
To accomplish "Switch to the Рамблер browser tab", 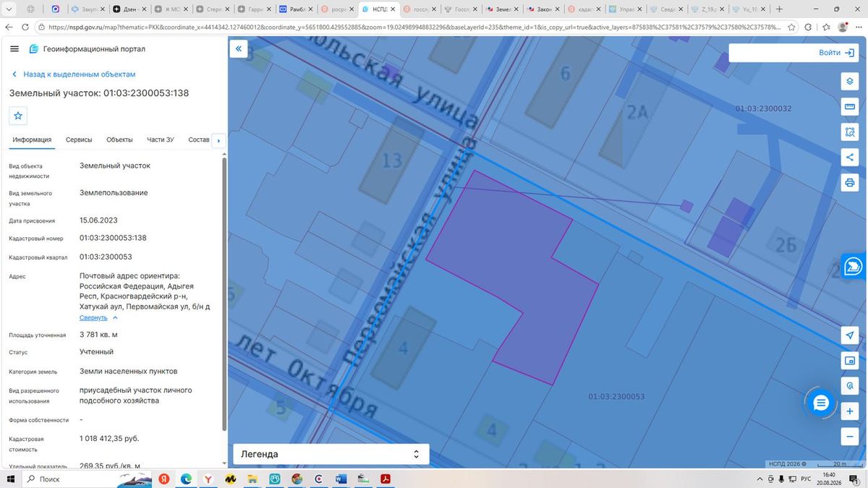I will [297, 9].
